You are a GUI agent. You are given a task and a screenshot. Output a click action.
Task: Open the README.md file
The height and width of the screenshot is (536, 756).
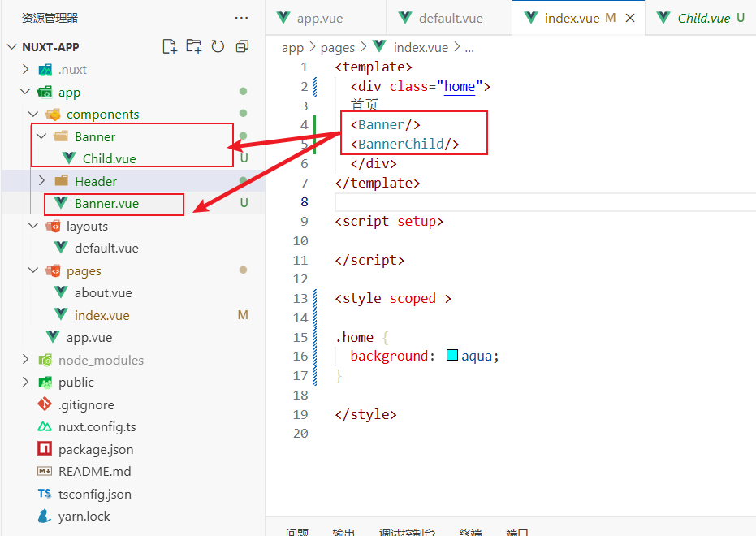[94, 471]
